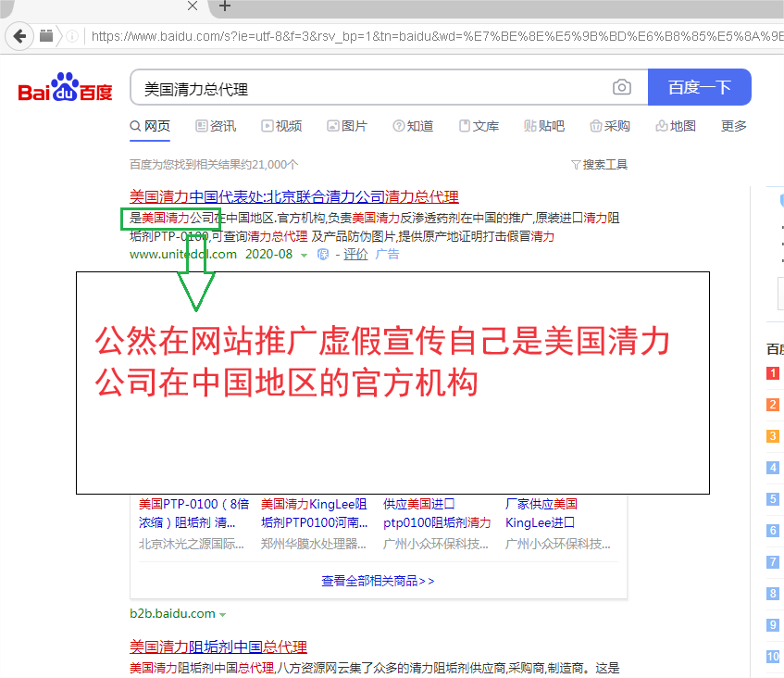Click the Baidu logo

pyautogui.click(x=65, y=88)
